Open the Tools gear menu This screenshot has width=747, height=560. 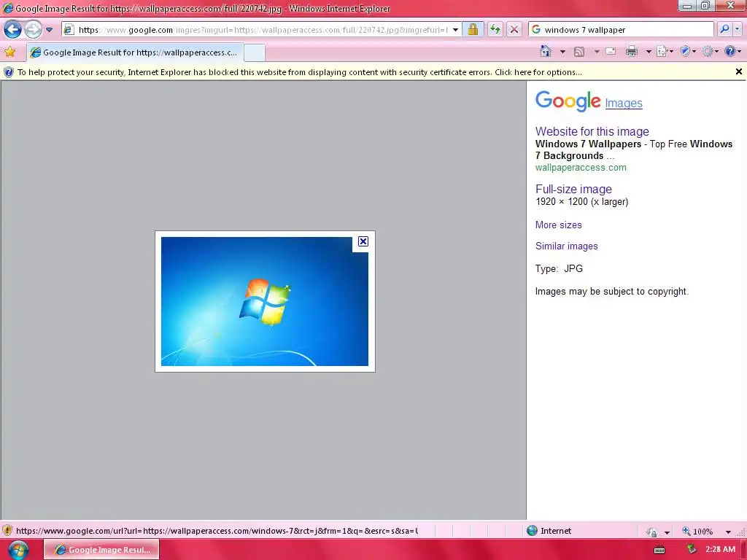710,52
